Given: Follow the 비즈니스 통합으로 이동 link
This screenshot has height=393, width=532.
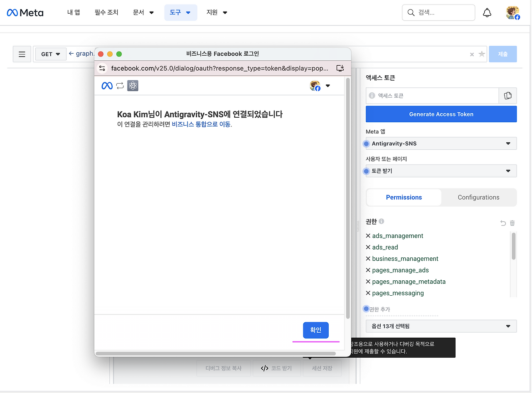Looking at the screenshot, I should coord(201,124).
